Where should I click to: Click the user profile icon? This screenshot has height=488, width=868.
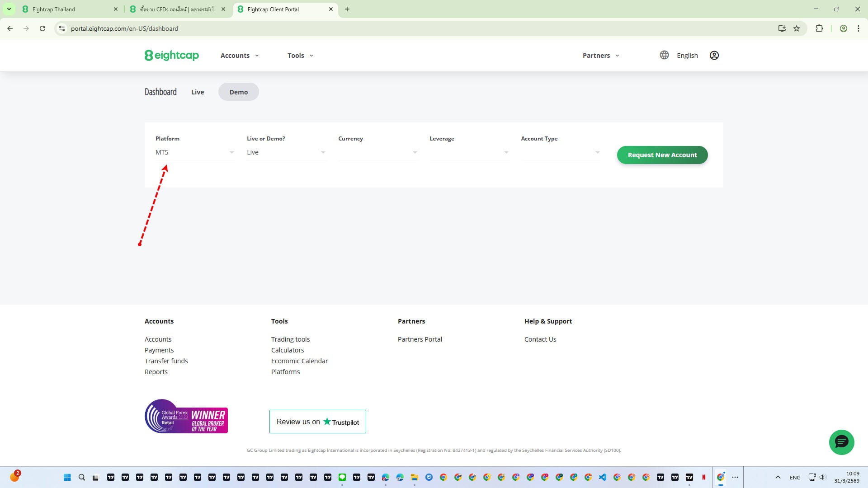point(714,55)
